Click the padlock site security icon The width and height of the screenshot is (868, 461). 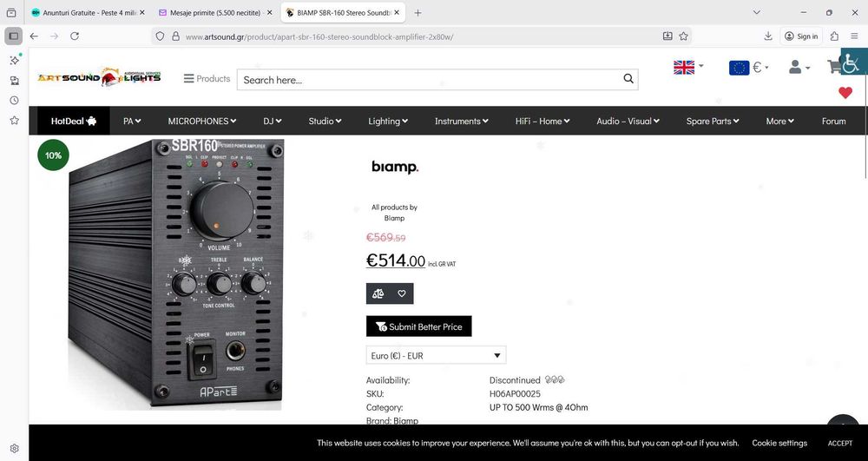(175, 36)
